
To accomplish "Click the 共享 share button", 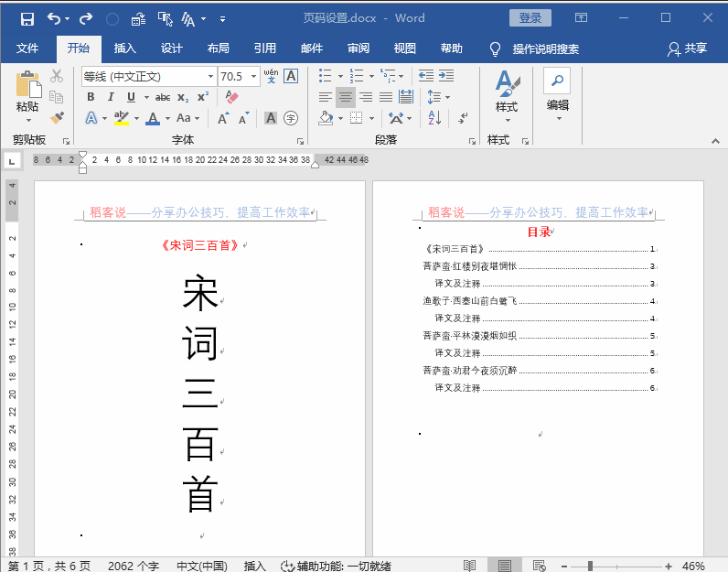I will click(688, 49).
